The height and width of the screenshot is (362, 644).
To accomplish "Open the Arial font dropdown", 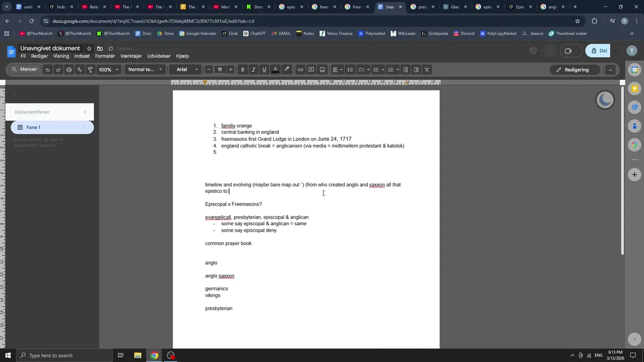I will (x=187, y=70).
